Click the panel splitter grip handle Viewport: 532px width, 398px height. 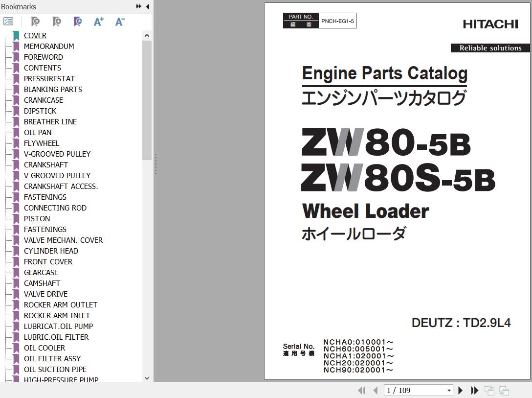tap(155, 164)
